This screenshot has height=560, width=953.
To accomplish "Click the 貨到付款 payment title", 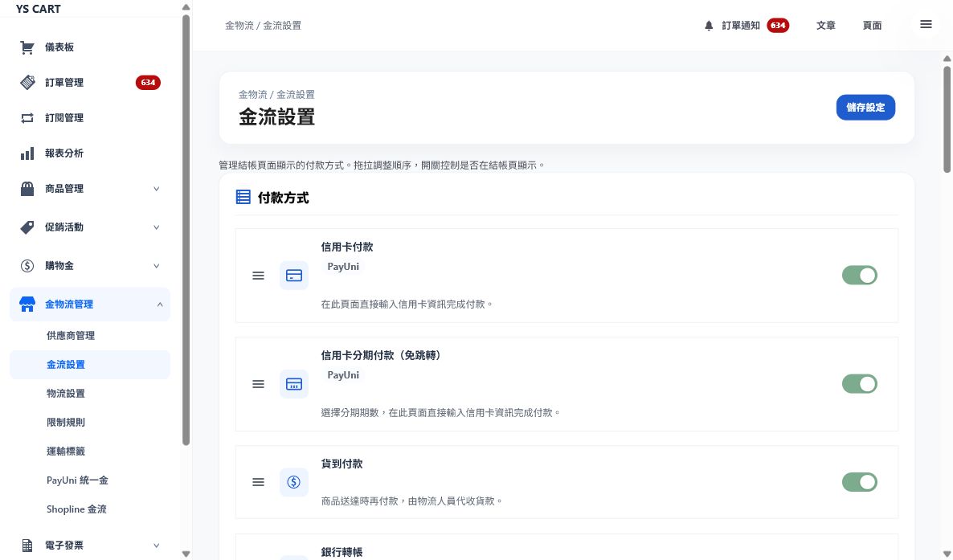I will click(342, 464).
